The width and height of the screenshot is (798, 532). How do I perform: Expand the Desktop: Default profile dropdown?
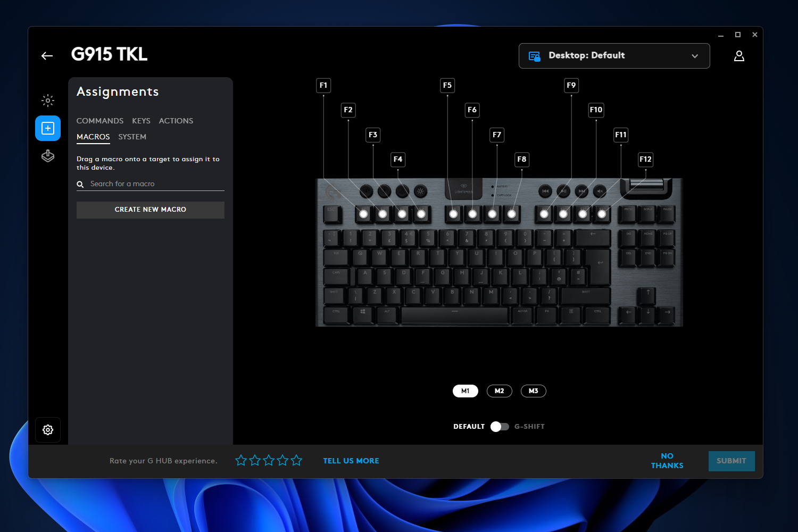point(614,56)
